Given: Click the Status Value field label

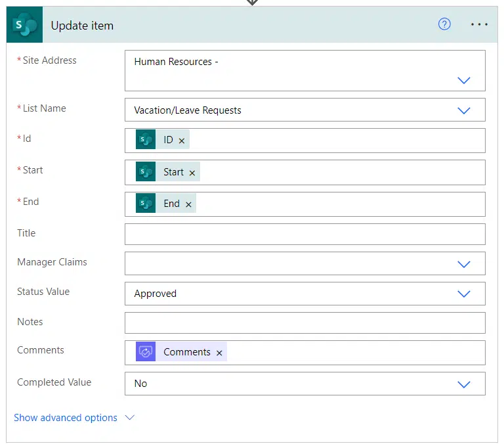Looking at the screenshot, I should [x=43, y=291].
